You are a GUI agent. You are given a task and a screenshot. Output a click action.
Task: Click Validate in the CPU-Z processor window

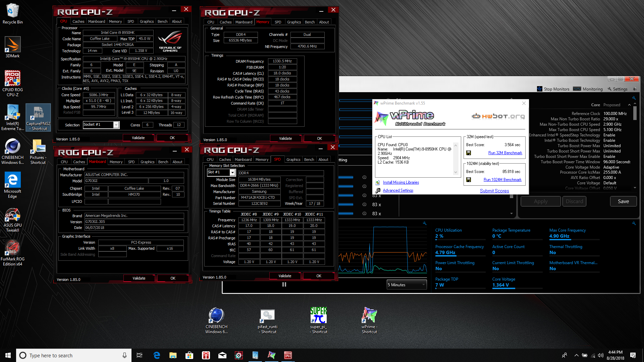pos(138,138)
